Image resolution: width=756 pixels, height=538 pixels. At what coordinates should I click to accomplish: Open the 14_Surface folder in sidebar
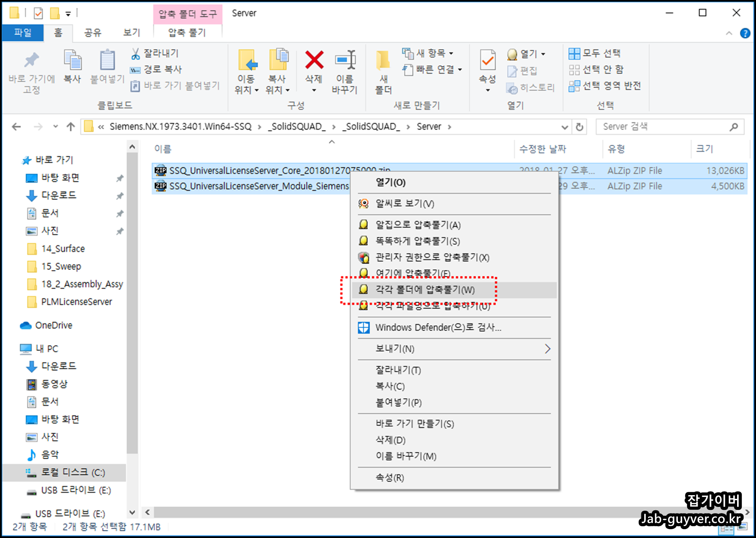[56, 249]
